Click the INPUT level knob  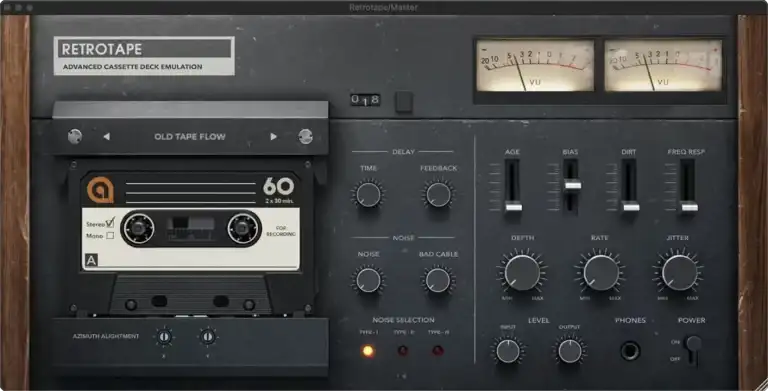click(x=508, y=351)
